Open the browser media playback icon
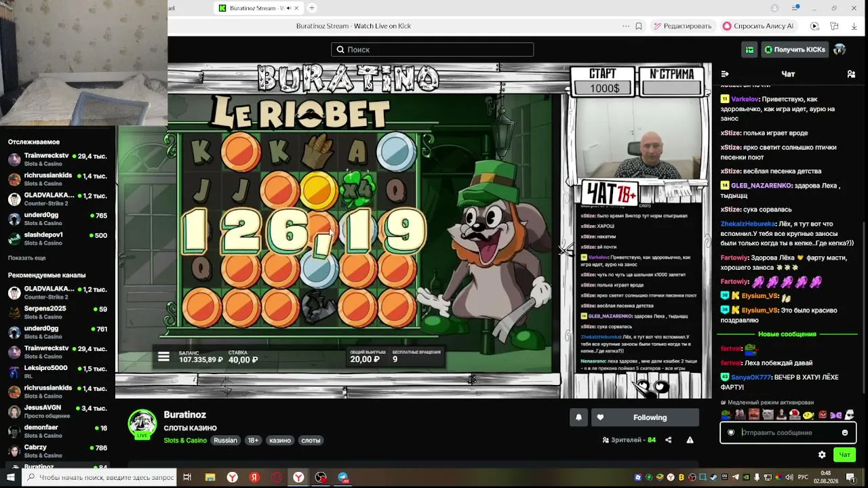Viewport: 868px width, 488px height. (x=814, y=26)
